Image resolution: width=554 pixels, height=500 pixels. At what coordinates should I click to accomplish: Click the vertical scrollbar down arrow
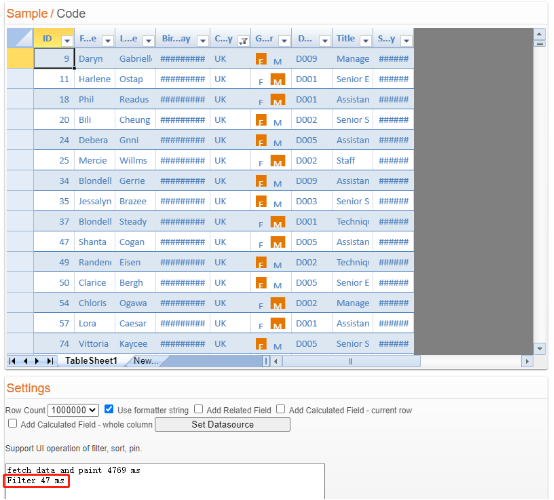coord(540,348)
